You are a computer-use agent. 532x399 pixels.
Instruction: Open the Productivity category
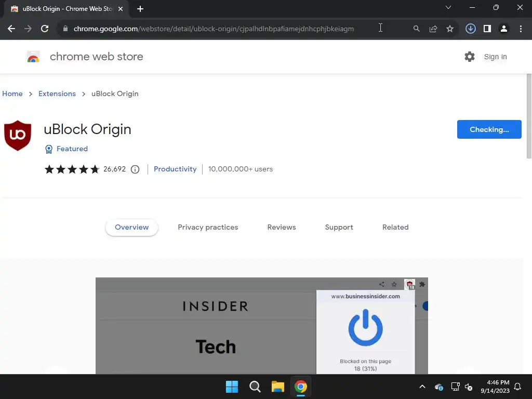point(175,169)
